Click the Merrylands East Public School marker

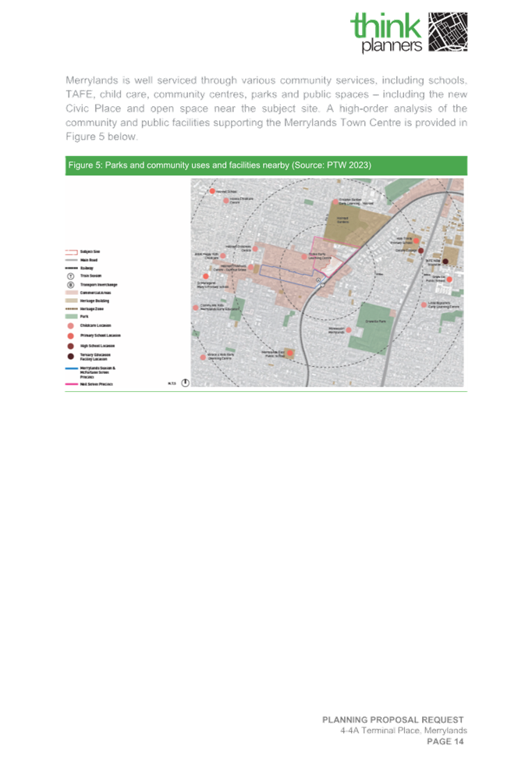[290, 353]
